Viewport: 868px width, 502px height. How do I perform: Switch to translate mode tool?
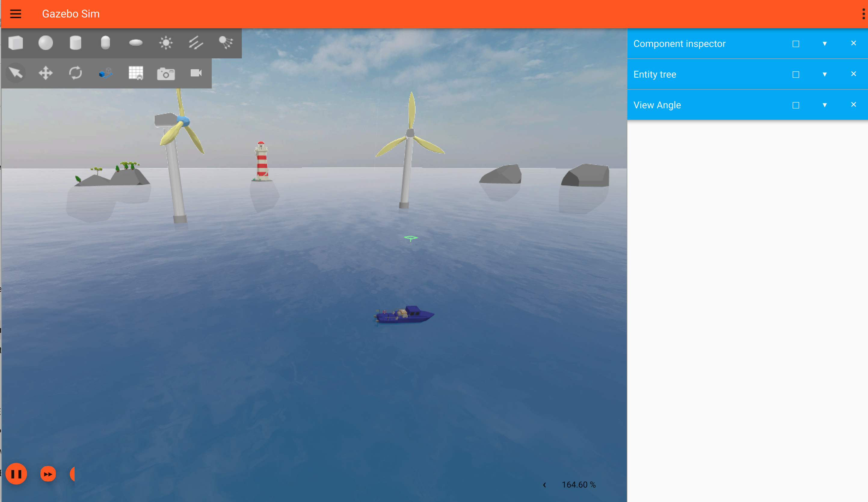point(45,73)
